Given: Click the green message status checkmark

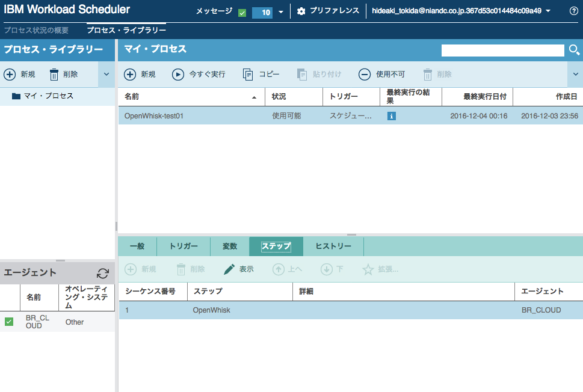Looking at the screenshot, I should [242, 13].
